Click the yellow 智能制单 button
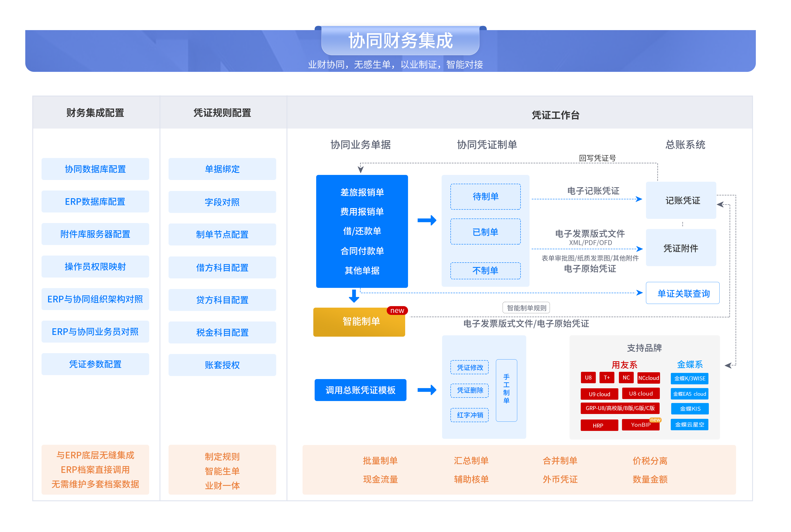The height and width of the screenshot is (532, 791). tap(359, 322)
